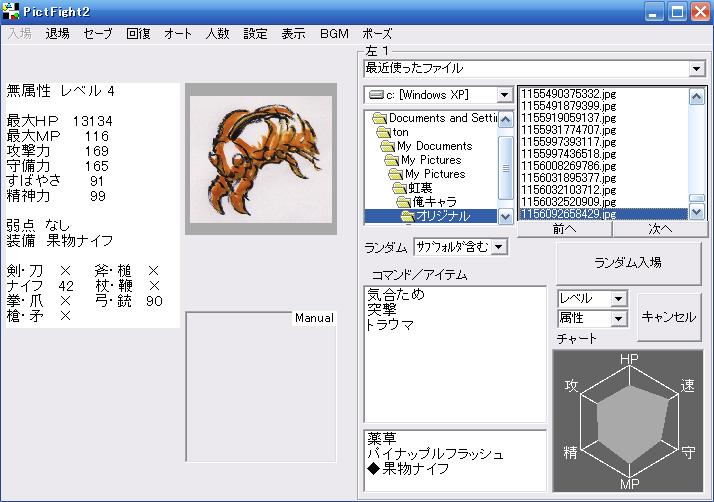Screen dimensions: 714x502
Task: Click the orange creature character image
Action: pyautogui.click(x=261, y=159)
